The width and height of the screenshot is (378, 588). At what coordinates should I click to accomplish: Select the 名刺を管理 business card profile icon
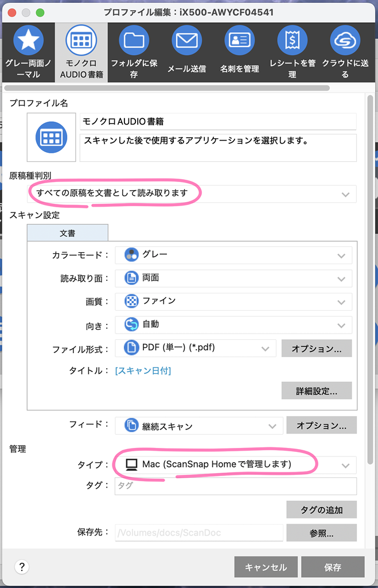coord(239,40)
